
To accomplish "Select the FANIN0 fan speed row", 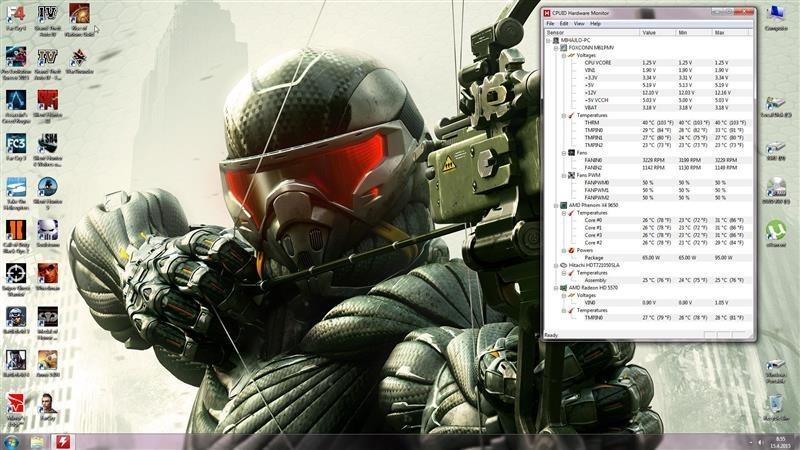I will pyautogui.click(x=648, y=160).
